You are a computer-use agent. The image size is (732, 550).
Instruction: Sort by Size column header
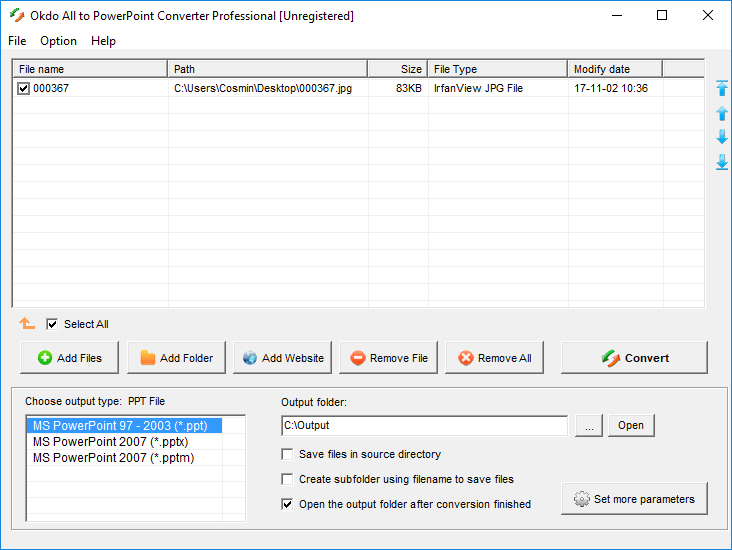(x=398, y=69)
